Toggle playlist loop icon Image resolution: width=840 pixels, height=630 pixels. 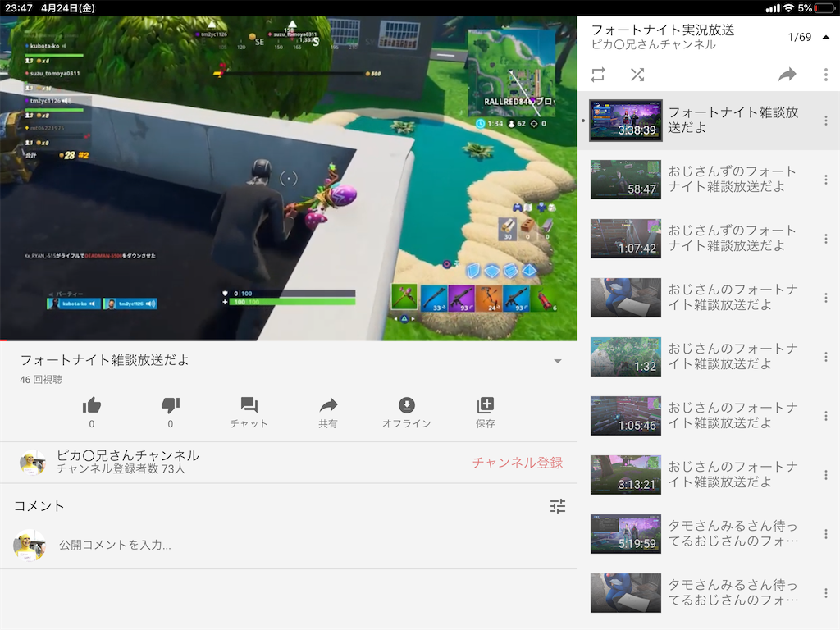(x=598, y=75)
